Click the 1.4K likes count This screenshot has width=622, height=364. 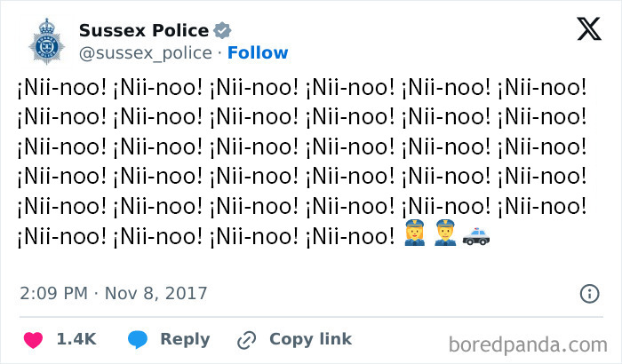click(x=76, y=339)
